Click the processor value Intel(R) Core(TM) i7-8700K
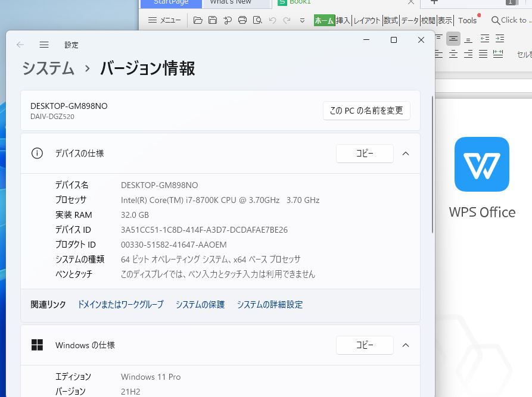The height and width of the screenshot is (397, 532). [x=220, y=200]
